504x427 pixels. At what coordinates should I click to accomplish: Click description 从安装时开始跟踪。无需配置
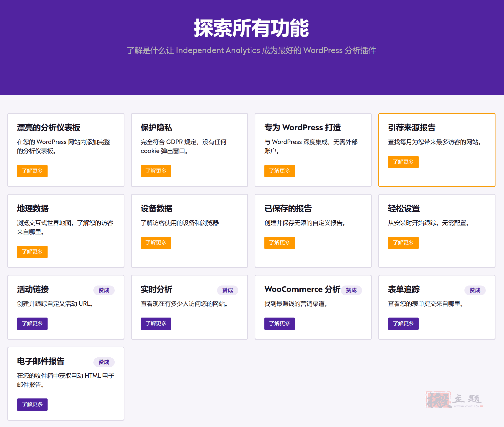[x=429, y=223]
